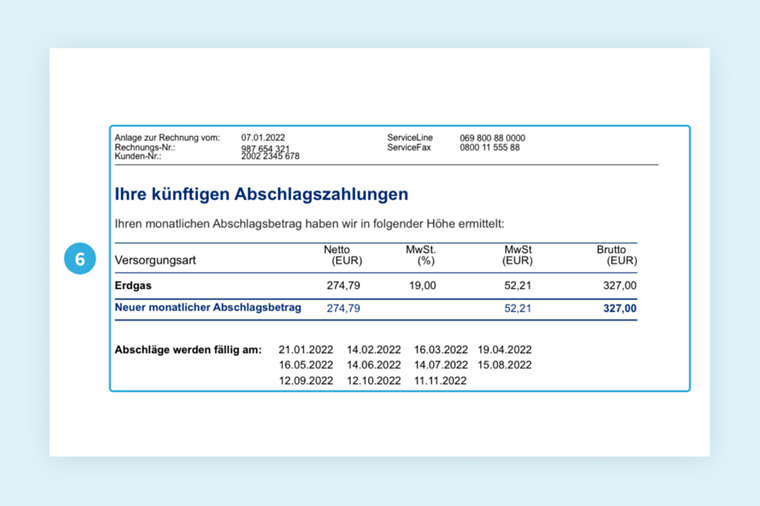Viewport: 760px width, 506px height.
Task: Click the blue VAT total 52,21
Action: 518,308
